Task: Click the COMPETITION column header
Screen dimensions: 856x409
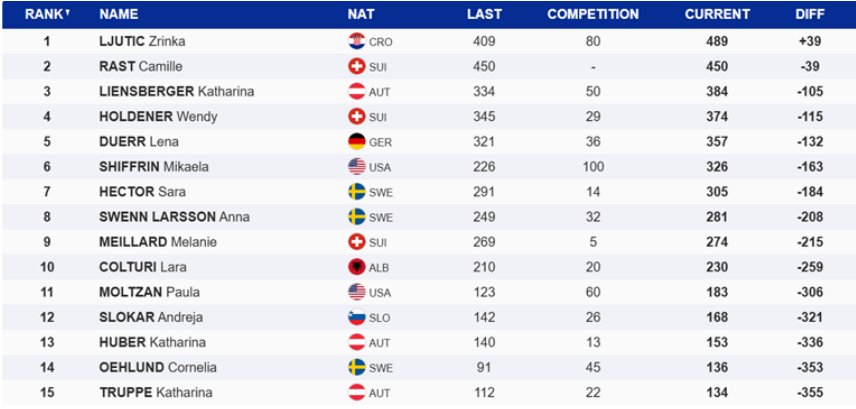Action: point(593,15)
